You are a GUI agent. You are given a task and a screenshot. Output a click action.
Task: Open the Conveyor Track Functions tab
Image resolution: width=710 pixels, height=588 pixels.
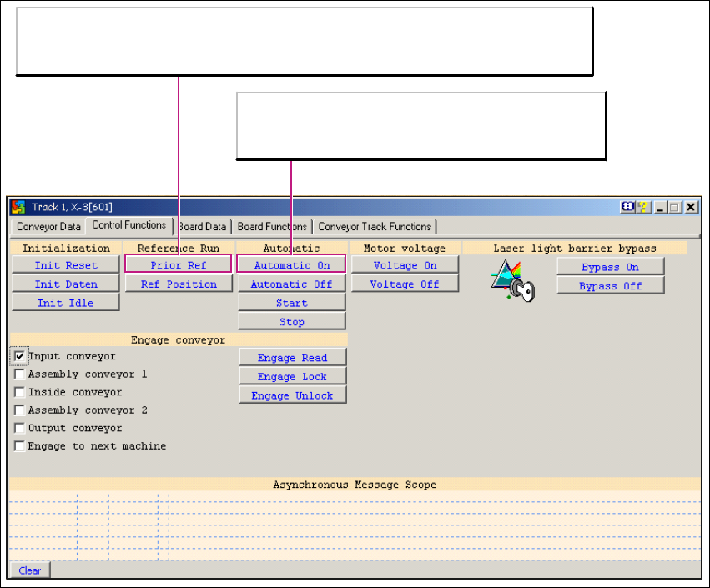[375, 226]
